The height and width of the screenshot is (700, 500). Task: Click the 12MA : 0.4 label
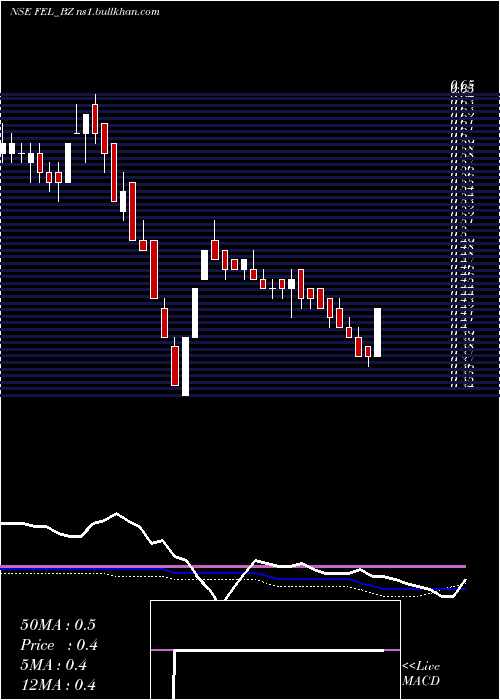[58, 685]
